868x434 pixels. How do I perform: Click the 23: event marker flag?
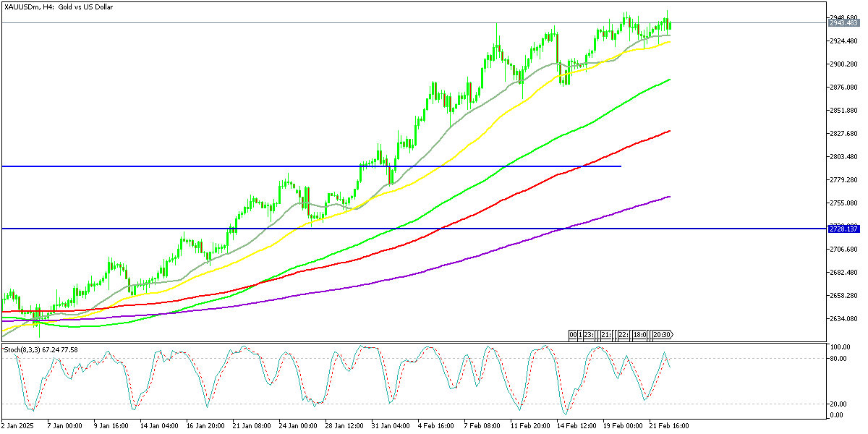click(x=589, y=335)
